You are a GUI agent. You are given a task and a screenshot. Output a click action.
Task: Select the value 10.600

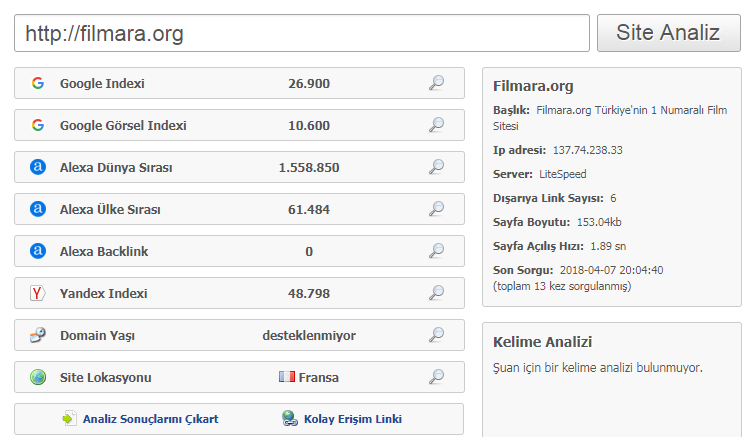tap(309, 125)
